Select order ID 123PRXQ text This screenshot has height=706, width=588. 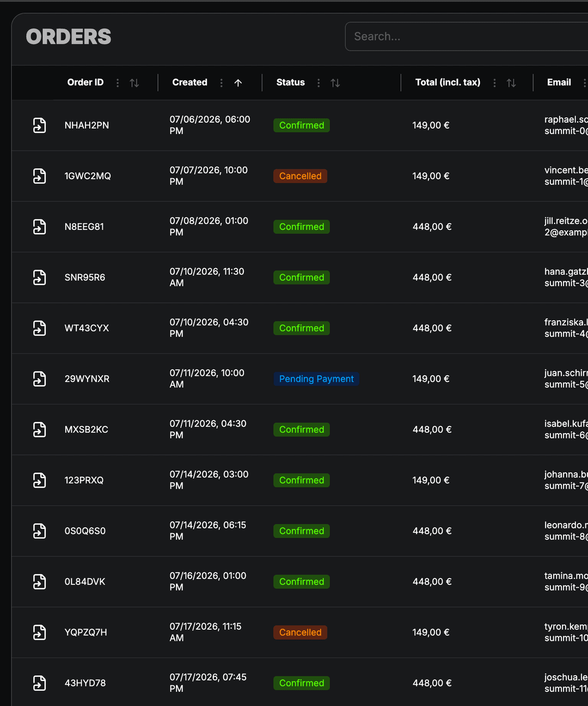(84, 480)
